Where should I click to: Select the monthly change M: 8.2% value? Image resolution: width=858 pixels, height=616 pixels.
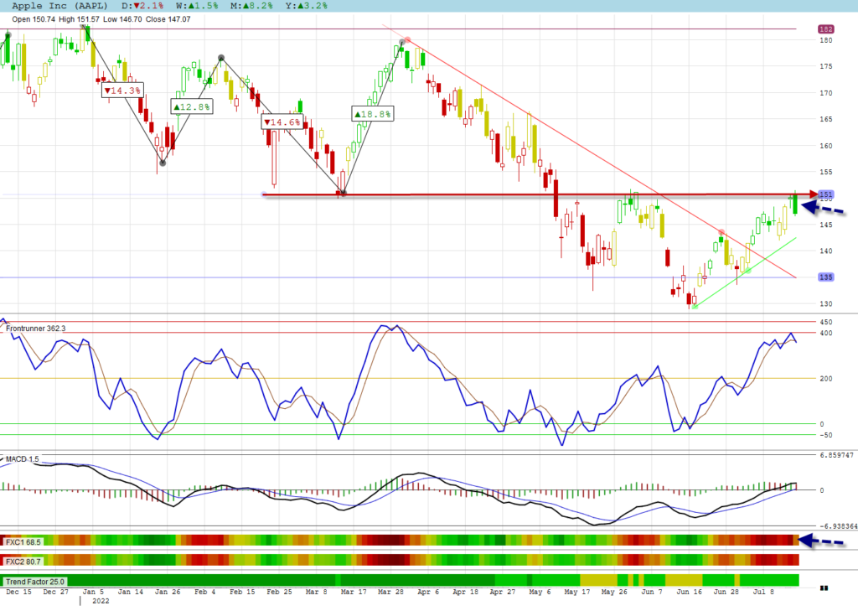[251, 6]
